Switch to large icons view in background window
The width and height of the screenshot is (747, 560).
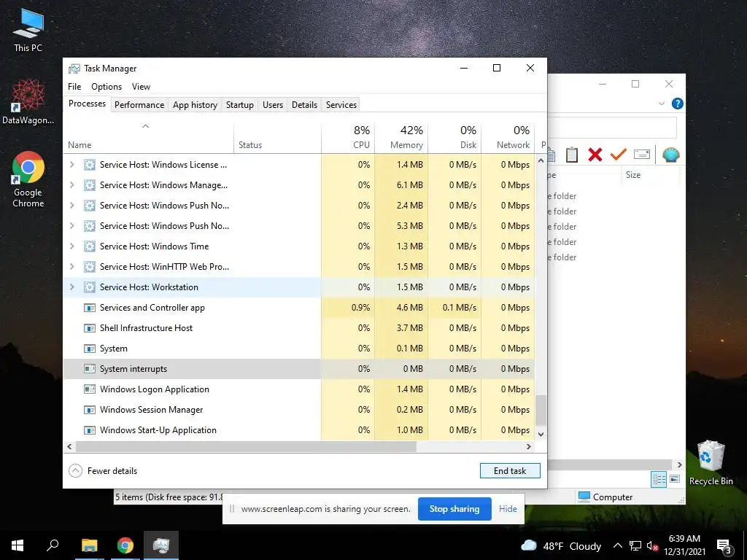(675, 479)
